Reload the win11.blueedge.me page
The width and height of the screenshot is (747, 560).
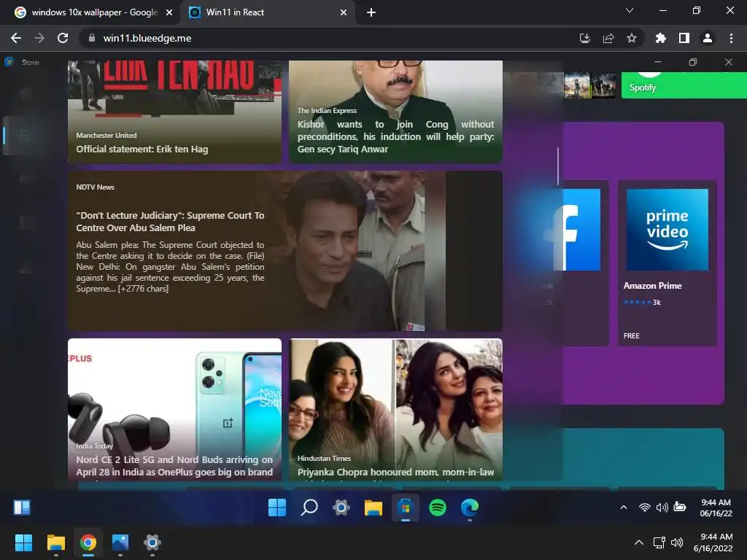pyautogui.click(x=63, y=38)
